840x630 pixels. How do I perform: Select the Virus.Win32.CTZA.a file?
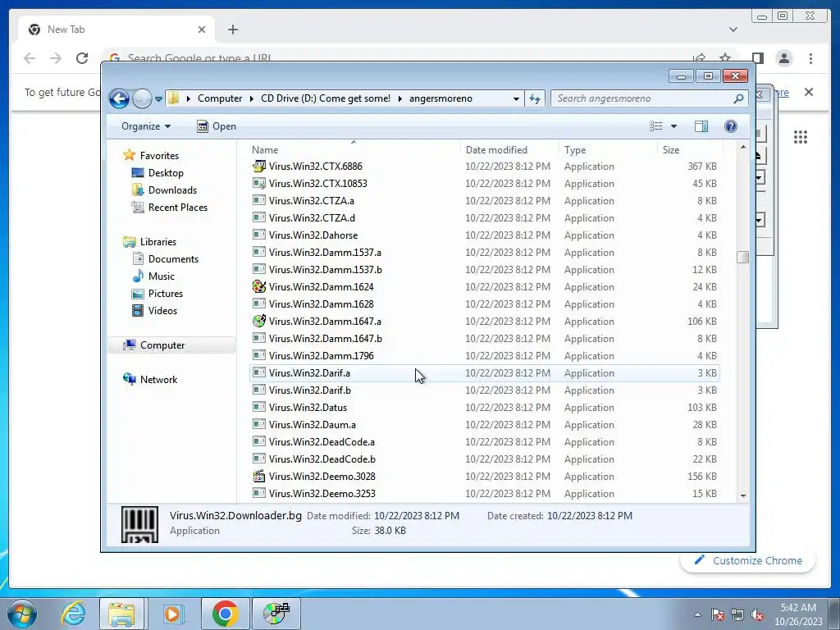pos(484,201)
